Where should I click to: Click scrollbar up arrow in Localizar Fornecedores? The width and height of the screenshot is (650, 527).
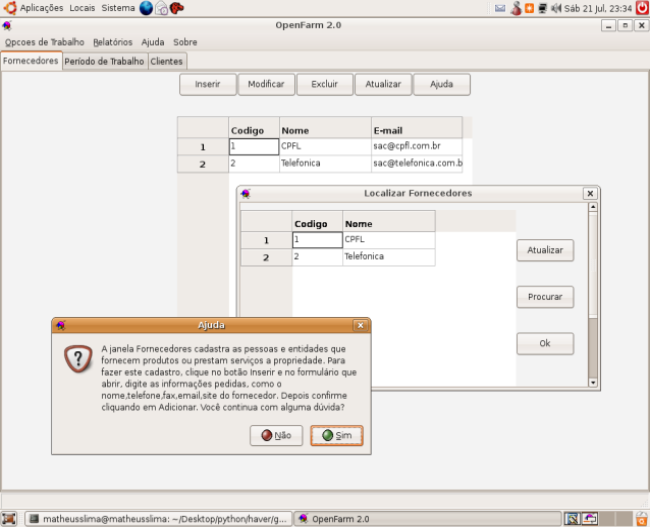(593, 206)
